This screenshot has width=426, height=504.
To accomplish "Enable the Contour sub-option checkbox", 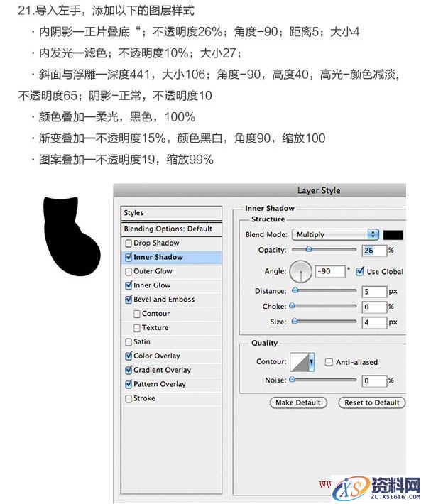I will 136,314.
